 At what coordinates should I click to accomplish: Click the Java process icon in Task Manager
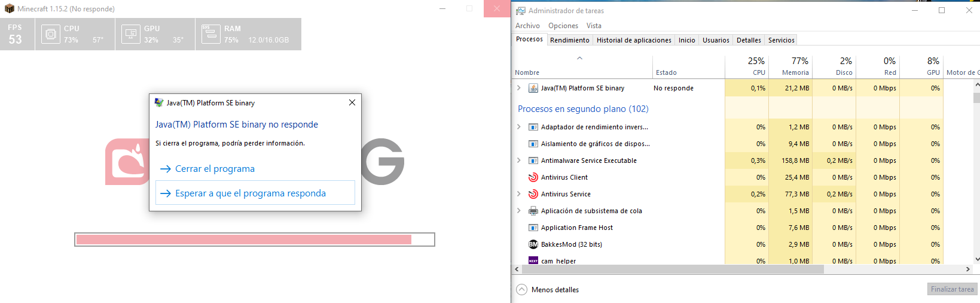(x=533, y=88)
